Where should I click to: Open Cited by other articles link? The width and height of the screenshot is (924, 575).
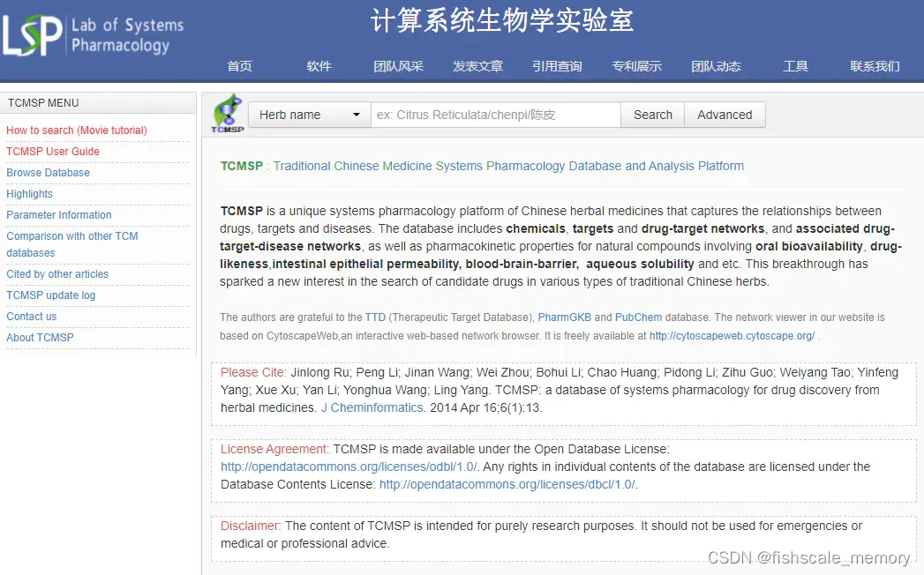pos(57,274)
